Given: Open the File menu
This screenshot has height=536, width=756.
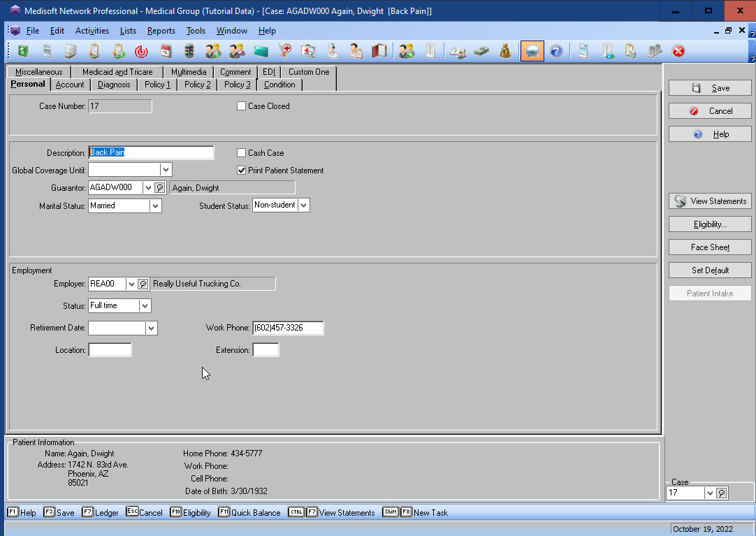Looking at the screenshot, I should tap(33, 31).
